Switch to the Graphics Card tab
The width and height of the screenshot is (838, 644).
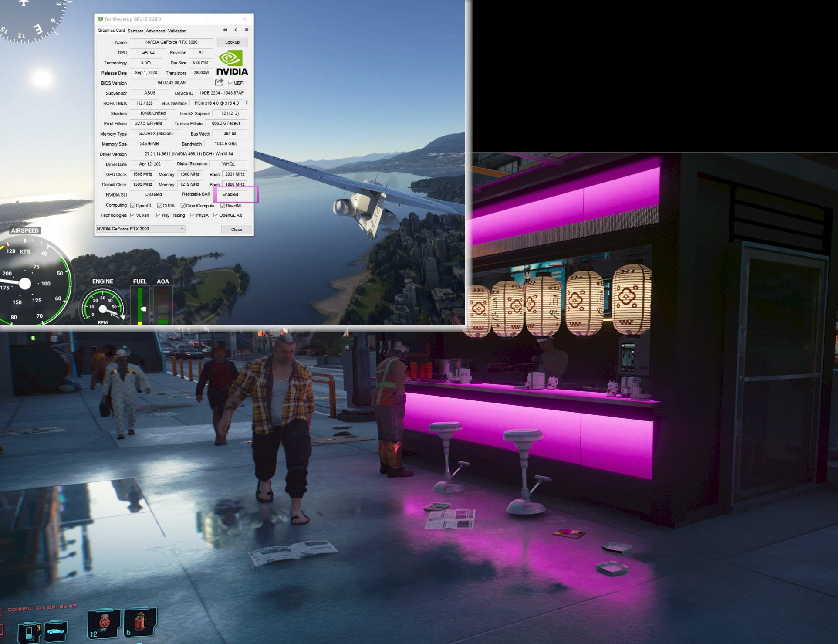[x=111, y=31]
